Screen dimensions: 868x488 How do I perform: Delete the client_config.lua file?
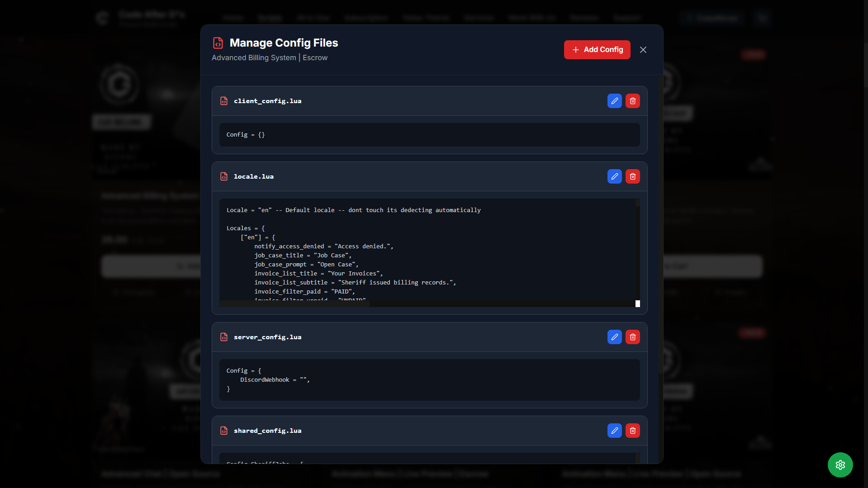[x=632, y=101]
